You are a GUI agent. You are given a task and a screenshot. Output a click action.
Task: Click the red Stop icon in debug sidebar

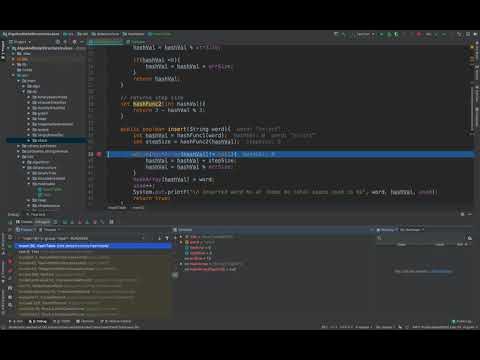[10, 262]
